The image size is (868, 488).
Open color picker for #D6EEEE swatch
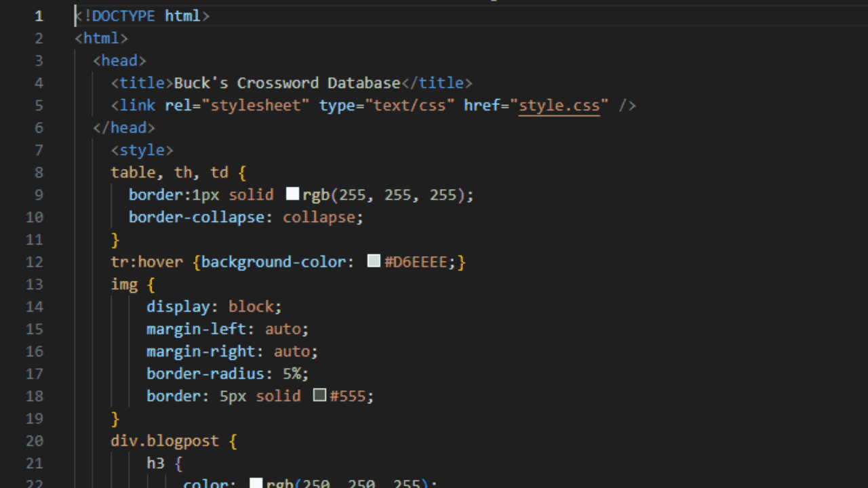pos(374,262)
